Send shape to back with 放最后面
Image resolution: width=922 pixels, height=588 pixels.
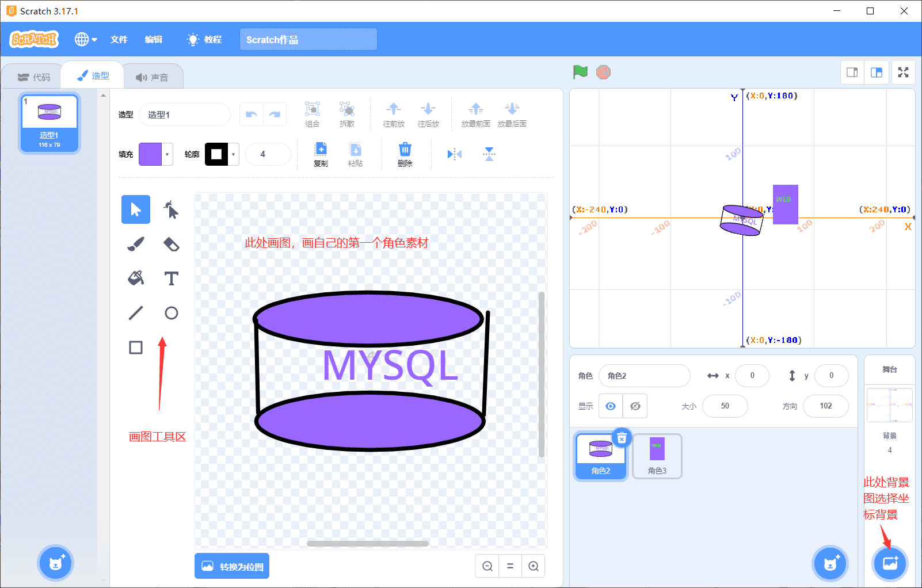point(512,114)
